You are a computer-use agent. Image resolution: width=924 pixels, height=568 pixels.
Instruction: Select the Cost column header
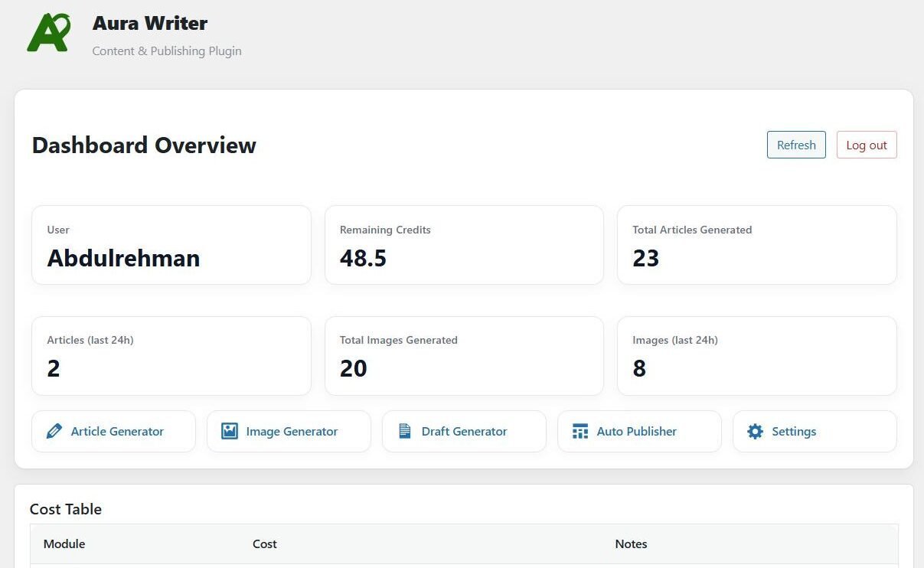[x=265, y=544]
